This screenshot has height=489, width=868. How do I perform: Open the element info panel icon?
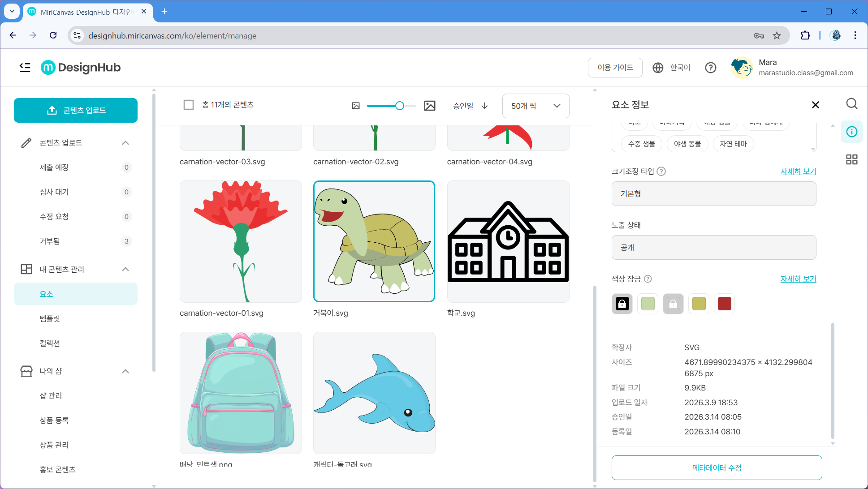click(x=851, y=132)
